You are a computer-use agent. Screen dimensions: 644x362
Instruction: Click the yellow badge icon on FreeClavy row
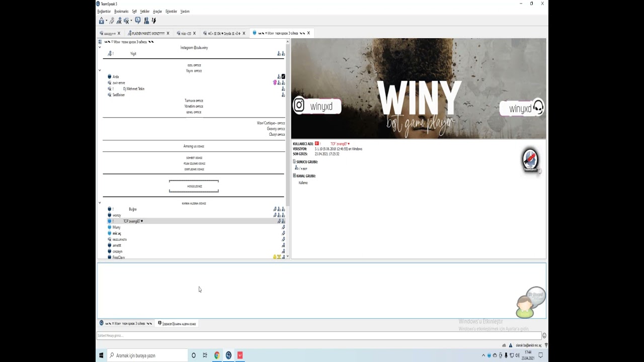pyautogui.click(x=275, y=257)
